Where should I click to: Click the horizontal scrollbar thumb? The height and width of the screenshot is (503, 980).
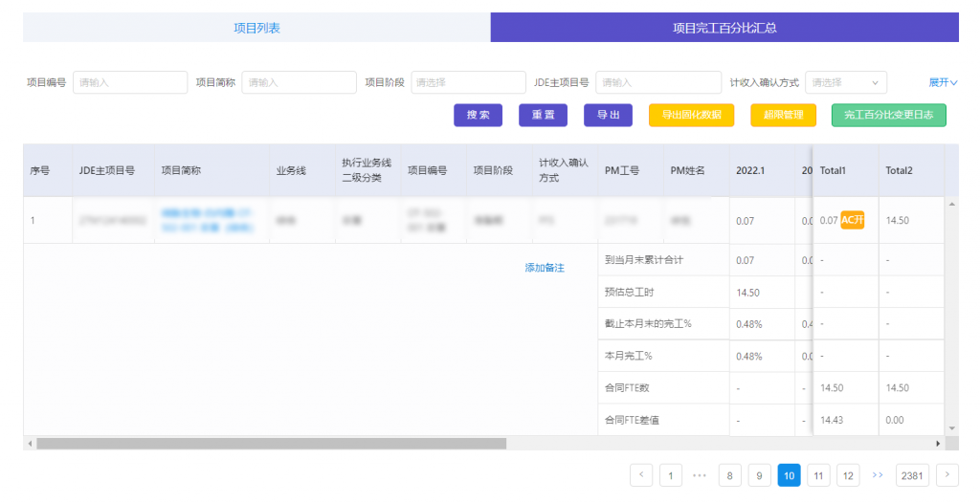[271, 444]
